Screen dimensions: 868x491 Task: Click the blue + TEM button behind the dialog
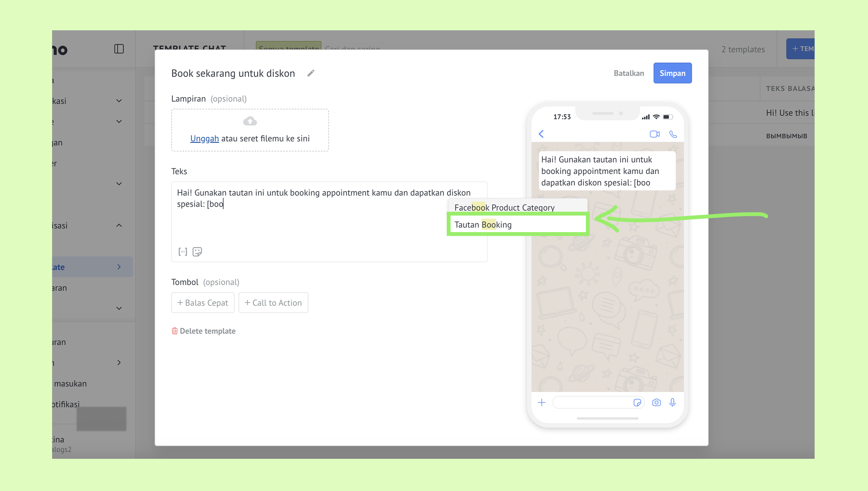tap(800, 49)
